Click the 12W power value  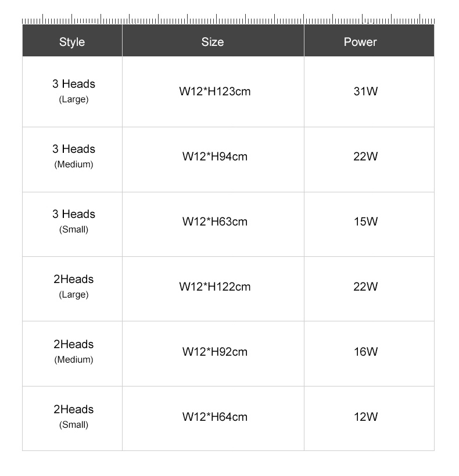pos(365,417)
